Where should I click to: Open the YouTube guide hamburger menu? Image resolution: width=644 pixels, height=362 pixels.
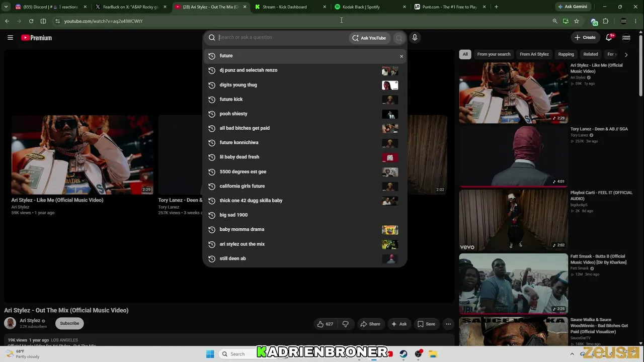pyautogui.click(x=10, y=38)
